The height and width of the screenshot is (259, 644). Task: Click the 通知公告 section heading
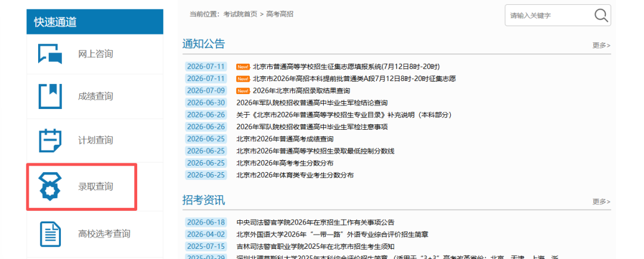tap(204, 44)
